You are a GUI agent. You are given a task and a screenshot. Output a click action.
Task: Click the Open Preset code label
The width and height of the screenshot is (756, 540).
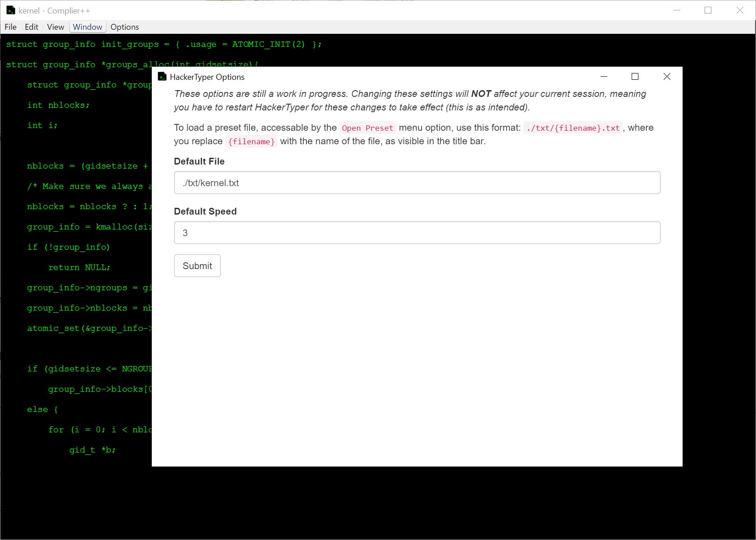click(368, 128)
